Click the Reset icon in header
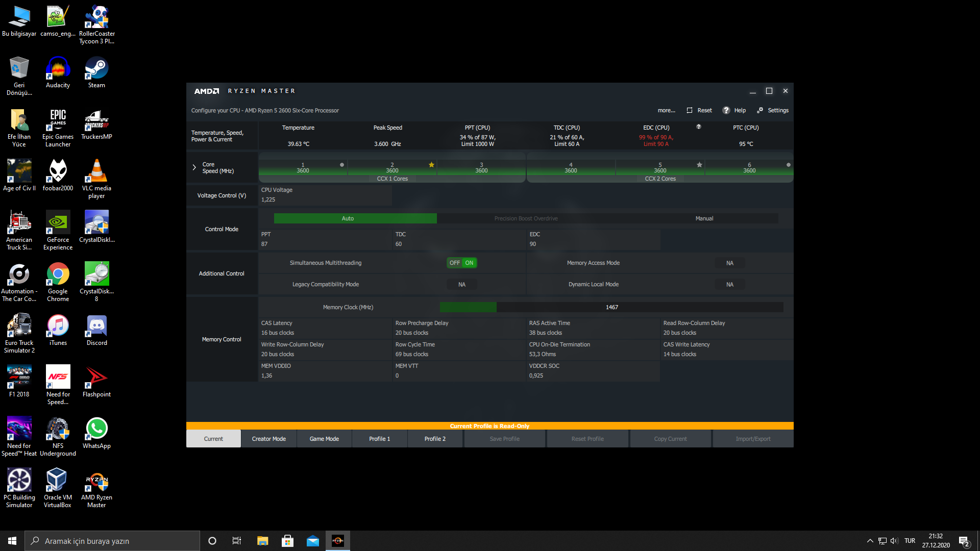This screenshot has height=551, width=980. point(690,110)
